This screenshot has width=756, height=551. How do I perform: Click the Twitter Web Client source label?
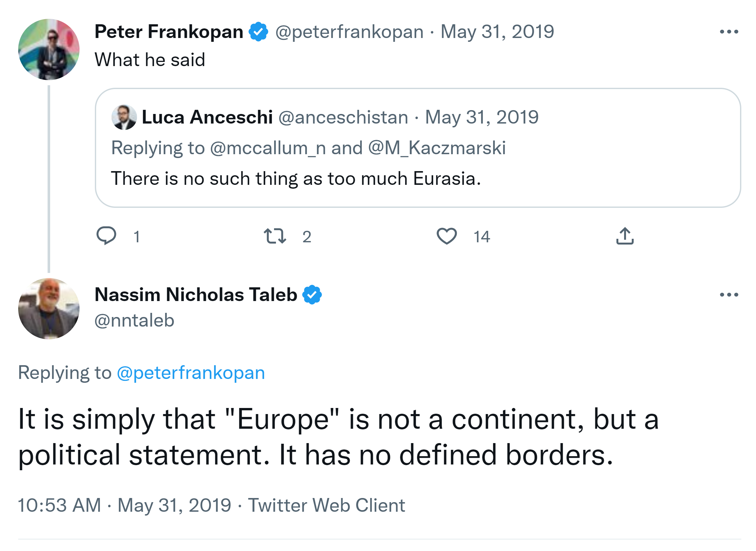(326, 505)
